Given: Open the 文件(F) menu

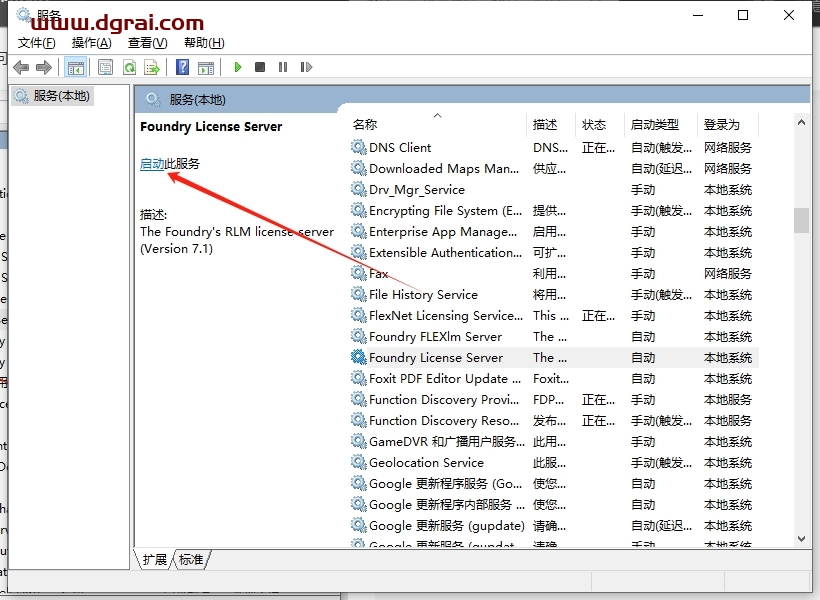Looking at the screenshot, I should pyautogui.click(x=37, y=43).
